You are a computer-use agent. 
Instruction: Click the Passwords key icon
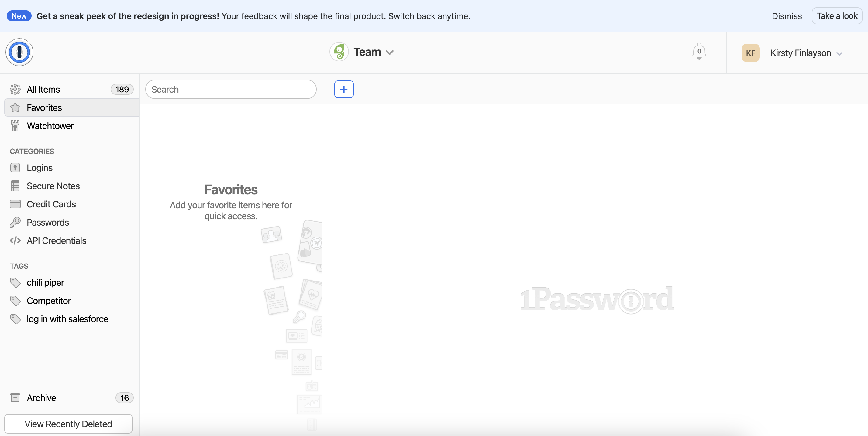click(15, 222)
